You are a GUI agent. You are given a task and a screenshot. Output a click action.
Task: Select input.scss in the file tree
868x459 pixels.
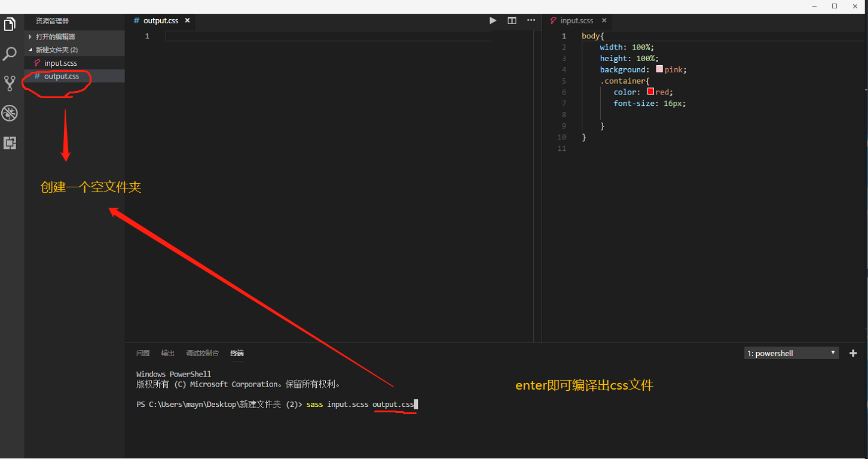75,63
